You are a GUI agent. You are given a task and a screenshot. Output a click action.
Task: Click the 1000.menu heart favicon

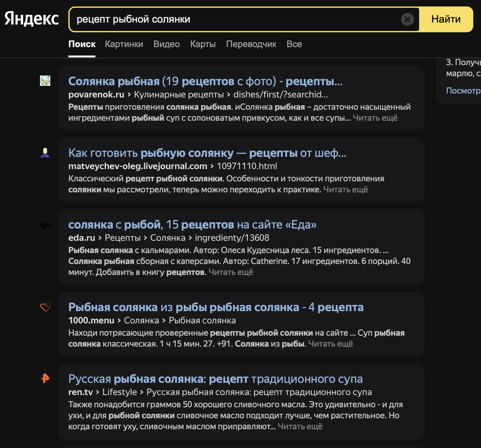point(45,307)
